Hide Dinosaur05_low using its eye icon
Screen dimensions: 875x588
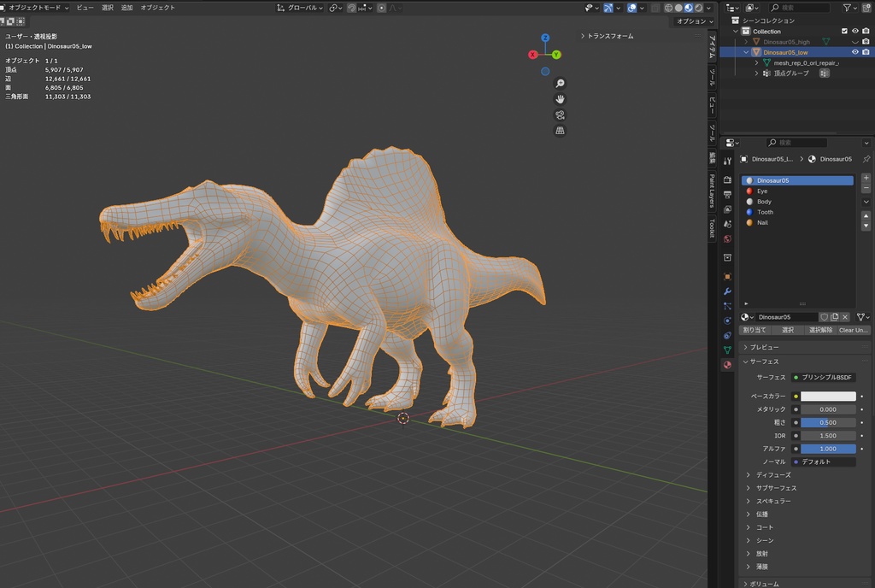tap(854, 52)
